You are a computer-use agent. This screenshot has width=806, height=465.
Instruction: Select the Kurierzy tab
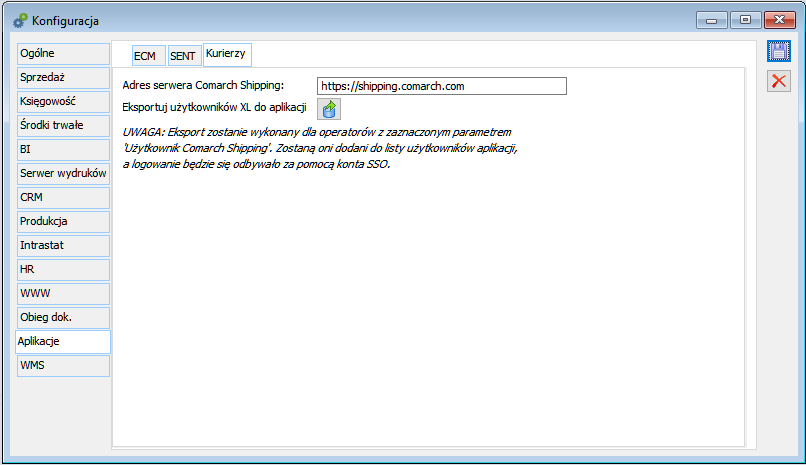227,54
